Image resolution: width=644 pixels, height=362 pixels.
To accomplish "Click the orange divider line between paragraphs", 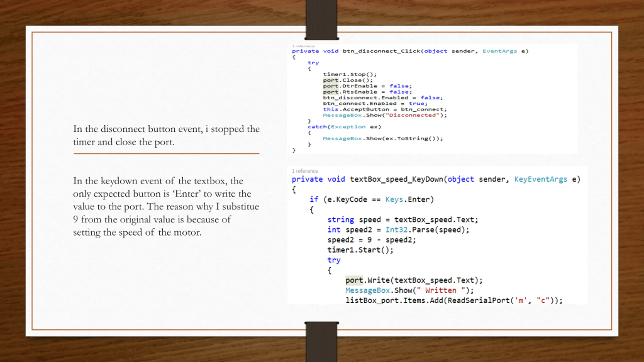I will [166, 153].
